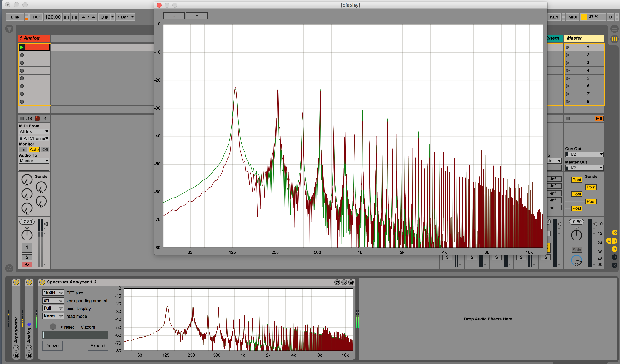The image size is (620, 364).
Task: Open the MIDI From All Ins dropdown
Action: (34, 131)
